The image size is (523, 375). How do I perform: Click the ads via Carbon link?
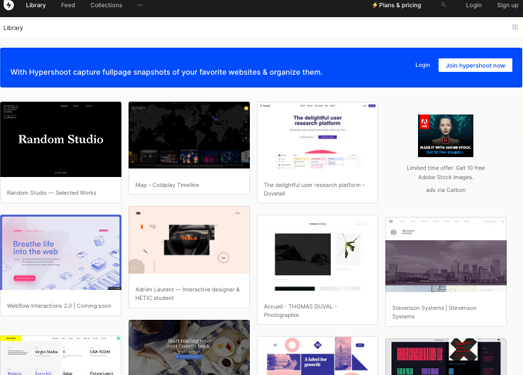pyautogui.click(x=446, y=190)
